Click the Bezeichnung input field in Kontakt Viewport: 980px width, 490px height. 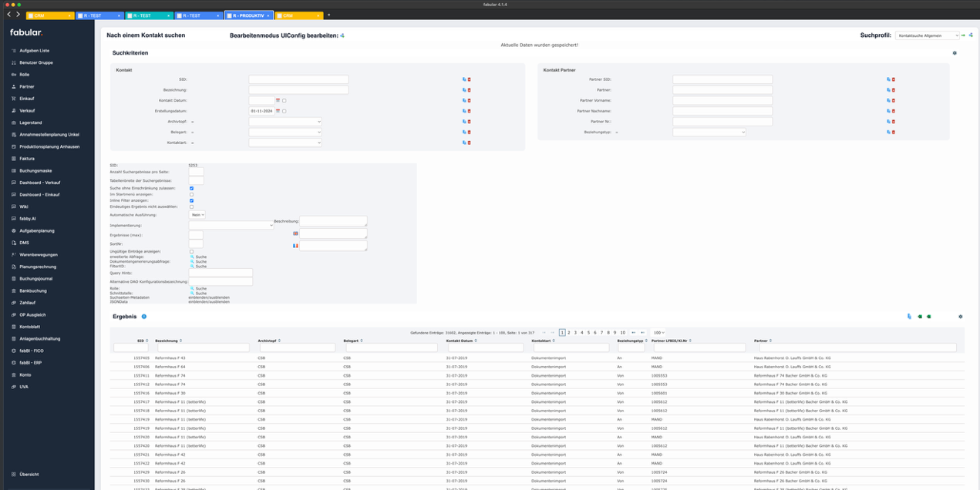298,90
